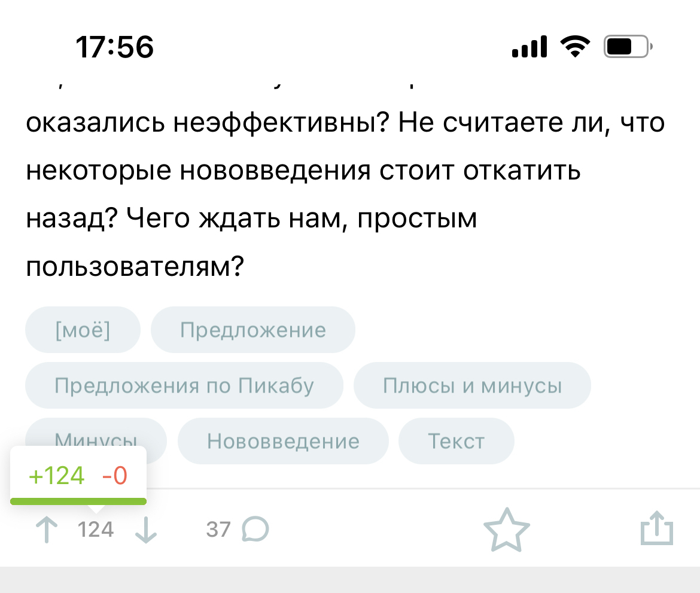Image resolution: width=700 pixels, height=593 pixels.
Task: Tap the share icon
Action: click(x=656, y=528)
